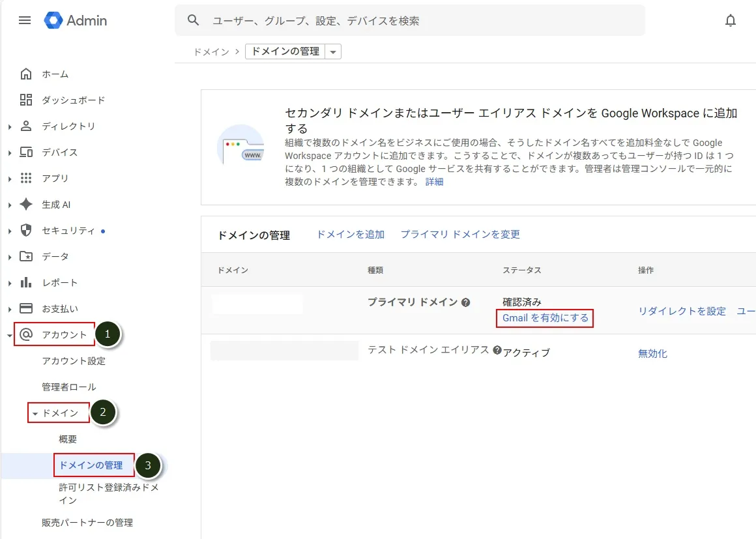The image size is (756, 539).
Task: Click the Gmail を有効にする link
Action: (x=545, y=318)
